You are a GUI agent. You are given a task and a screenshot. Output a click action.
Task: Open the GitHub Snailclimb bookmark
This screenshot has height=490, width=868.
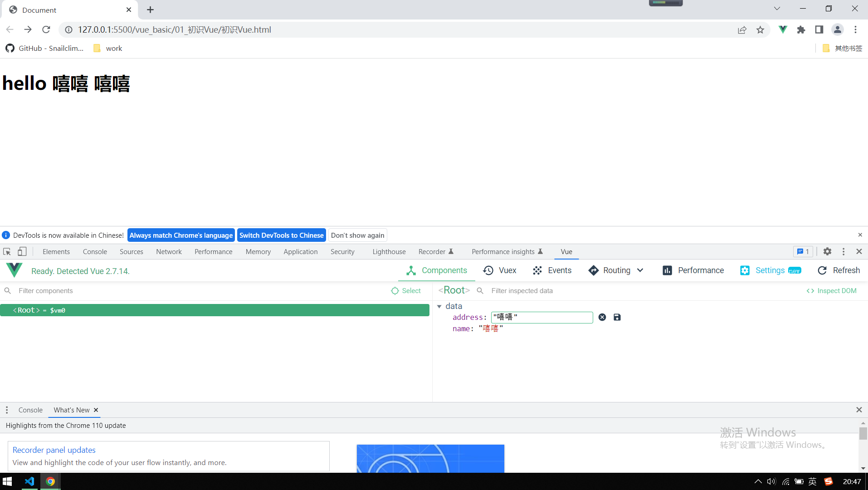click(44, 48)
